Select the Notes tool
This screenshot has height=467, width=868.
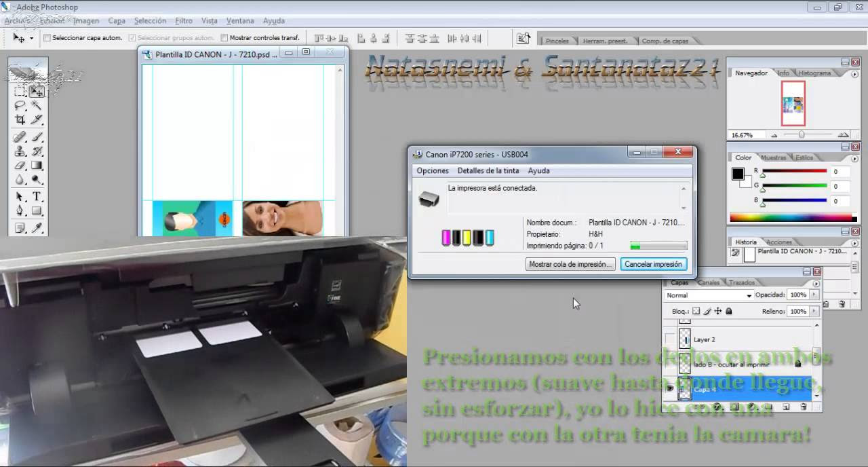(20, 228)
